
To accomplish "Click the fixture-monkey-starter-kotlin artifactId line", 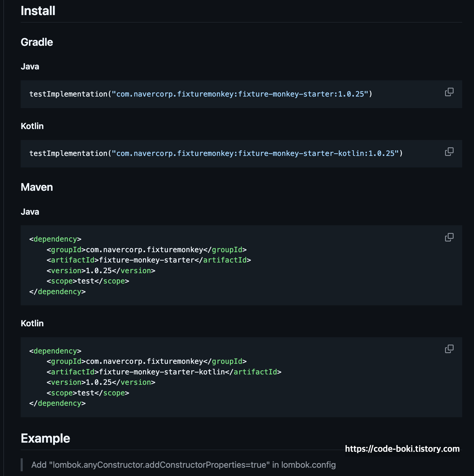I will [x=164, y=372].
